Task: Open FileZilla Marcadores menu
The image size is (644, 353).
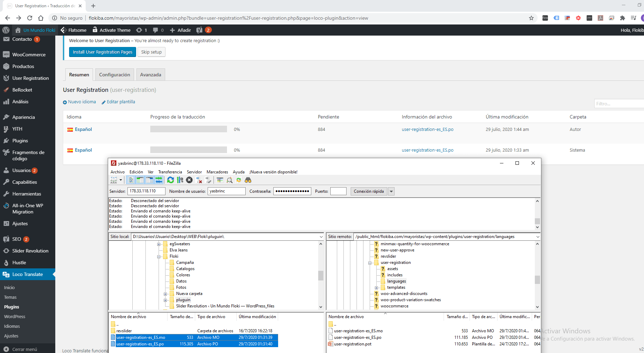Action: tap(217, 172)
